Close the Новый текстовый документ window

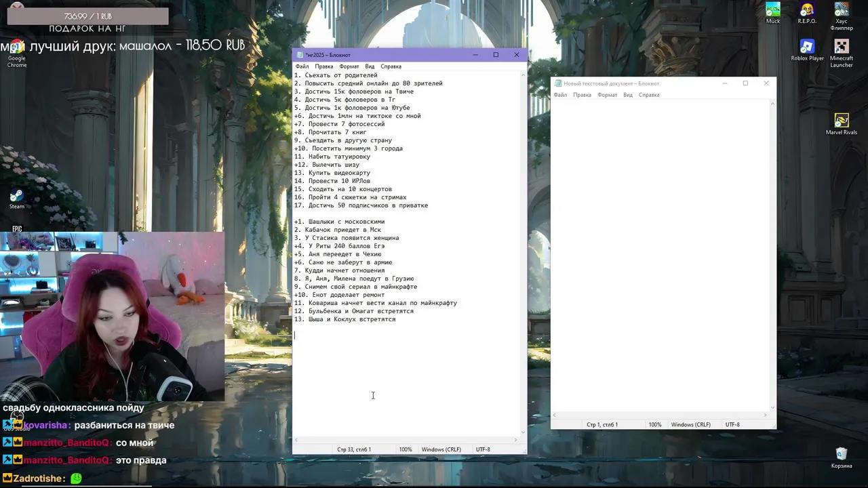[x=766, y=83]
